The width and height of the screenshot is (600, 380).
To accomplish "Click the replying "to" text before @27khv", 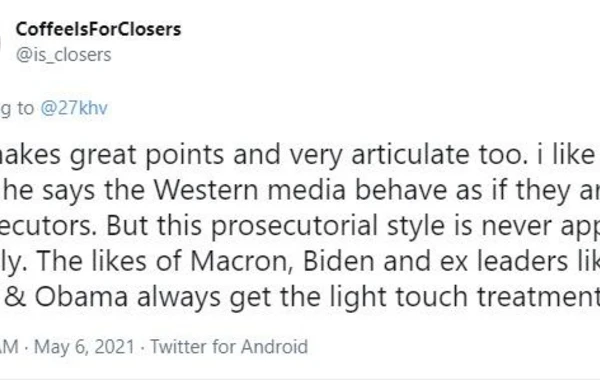I will (25, 108).
